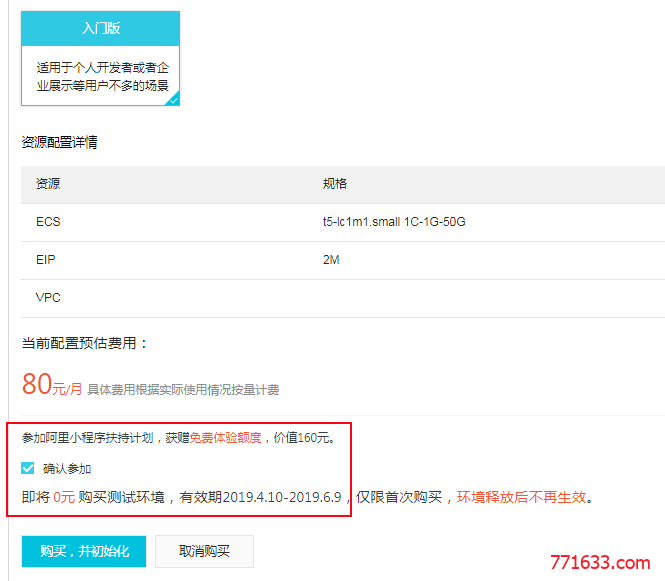Click the 资源配置详情 heading
Image resolution: width=665 pixels, height=581 pixels.
(59, 142)
